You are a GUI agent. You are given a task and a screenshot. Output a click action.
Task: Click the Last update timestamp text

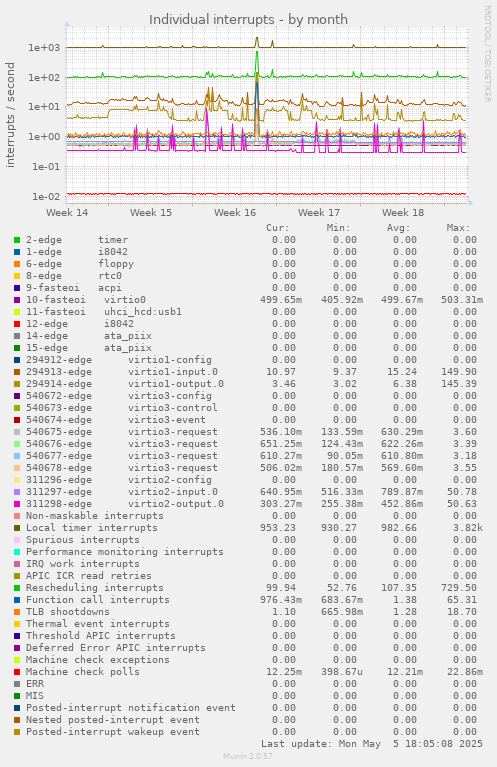tap(372, 744)
